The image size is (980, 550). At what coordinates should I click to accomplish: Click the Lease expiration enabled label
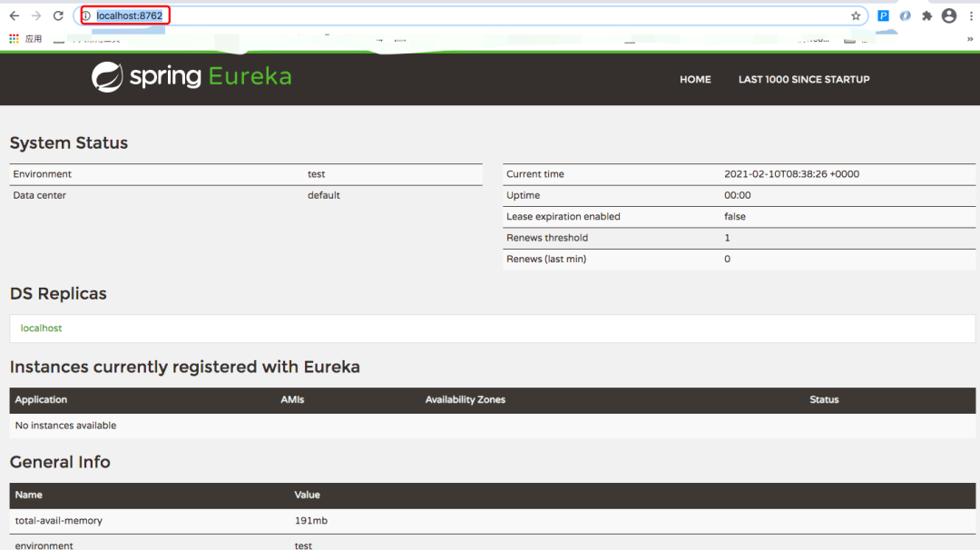pyautogui.click(x=563, y=217)
